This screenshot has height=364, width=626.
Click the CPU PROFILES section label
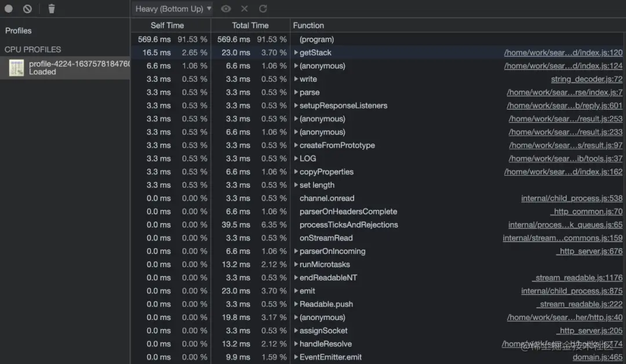tap(32, 49)
